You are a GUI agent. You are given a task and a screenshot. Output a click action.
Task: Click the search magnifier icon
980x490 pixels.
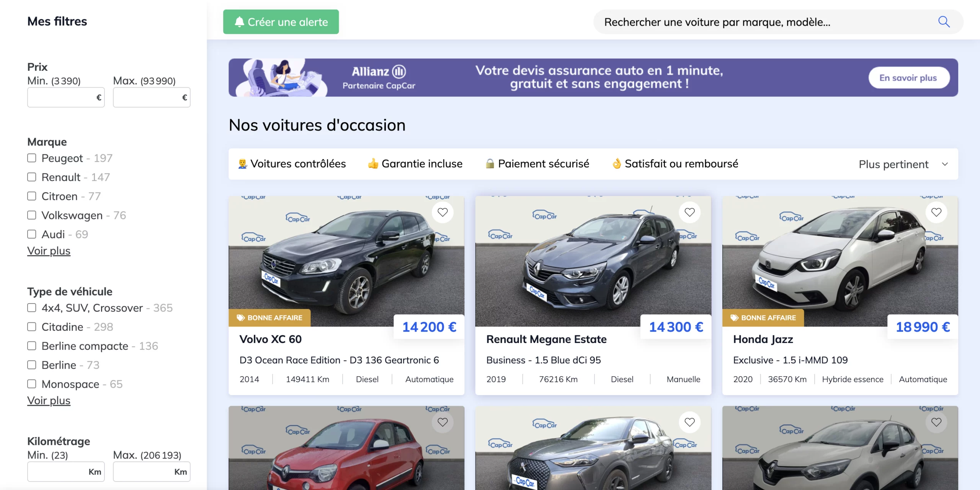click(944, 22)
